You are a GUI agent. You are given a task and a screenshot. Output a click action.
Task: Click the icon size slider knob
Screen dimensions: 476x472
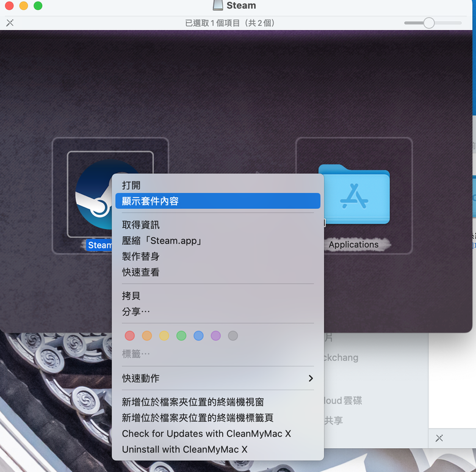coord(429,23)
